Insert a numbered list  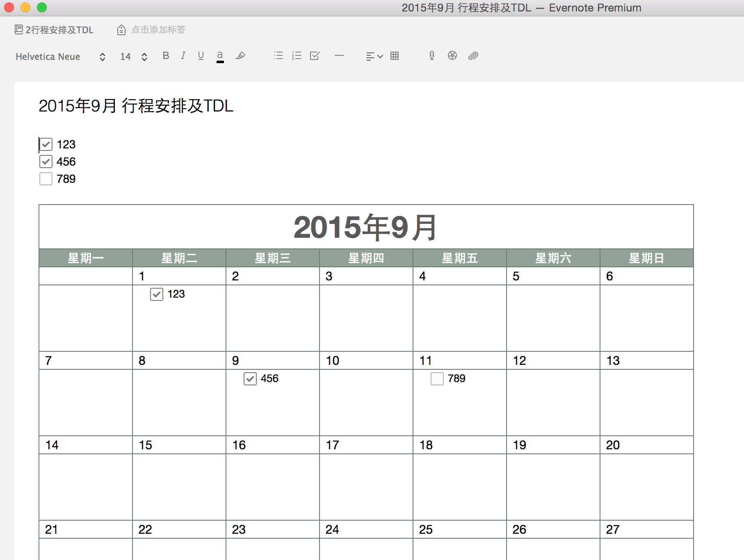pyautogui.click(x=297, y=56)
